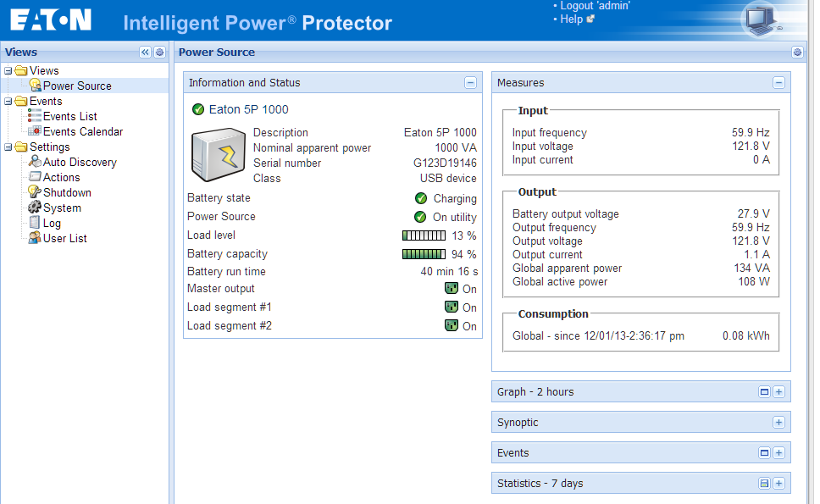Open Shutdown settings

coord(67,192)
